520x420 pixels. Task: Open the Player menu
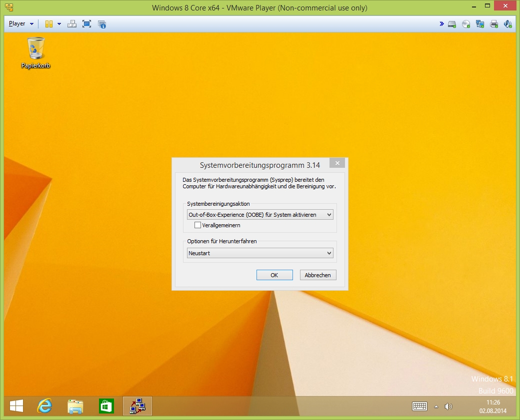21,24
